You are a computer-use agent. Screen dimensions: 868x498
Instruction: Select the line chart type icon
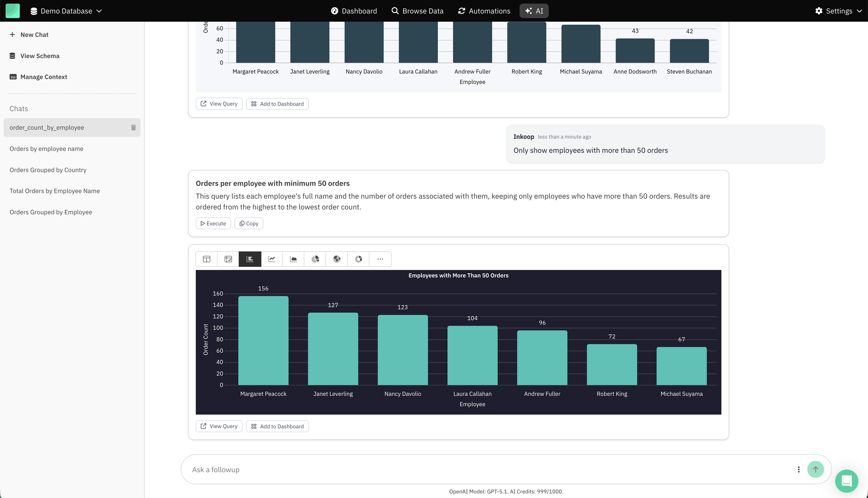tap(272, 259)
